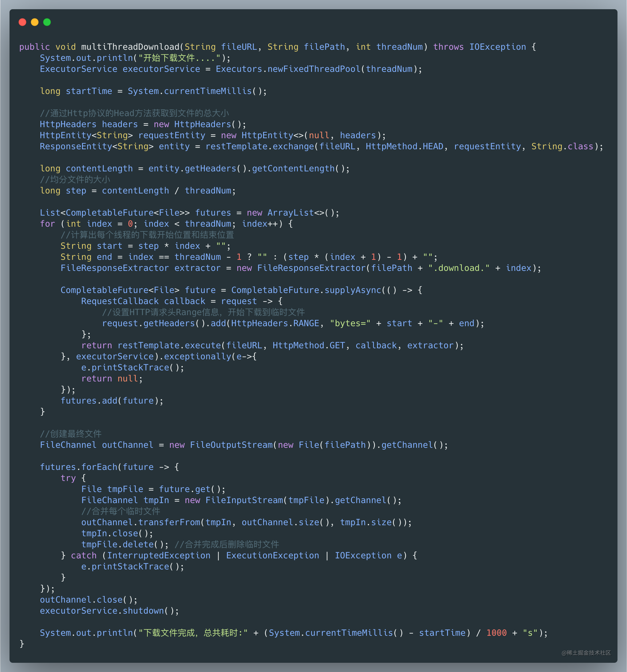Click HttpMethod.HEAD in the exchange call

click(404, 147)
